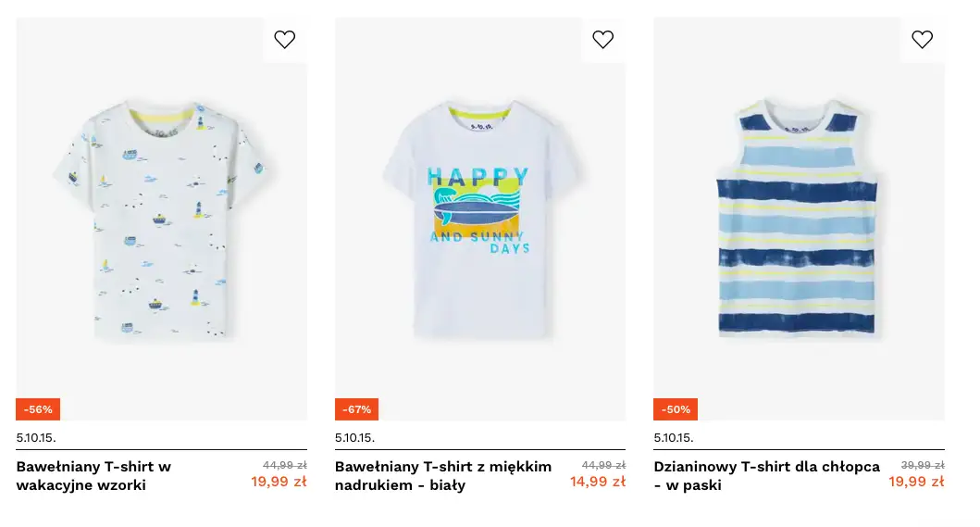Click the -50% discount badge
The width and height of the screenshot is (980, 527).
[676, 409]
